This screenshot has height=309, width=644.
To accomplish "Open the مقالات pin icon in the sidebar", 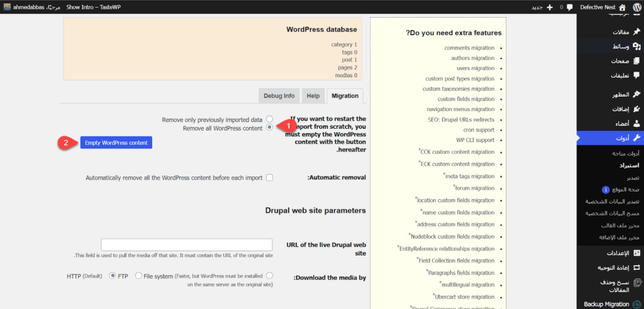I will tap(636, 32).
